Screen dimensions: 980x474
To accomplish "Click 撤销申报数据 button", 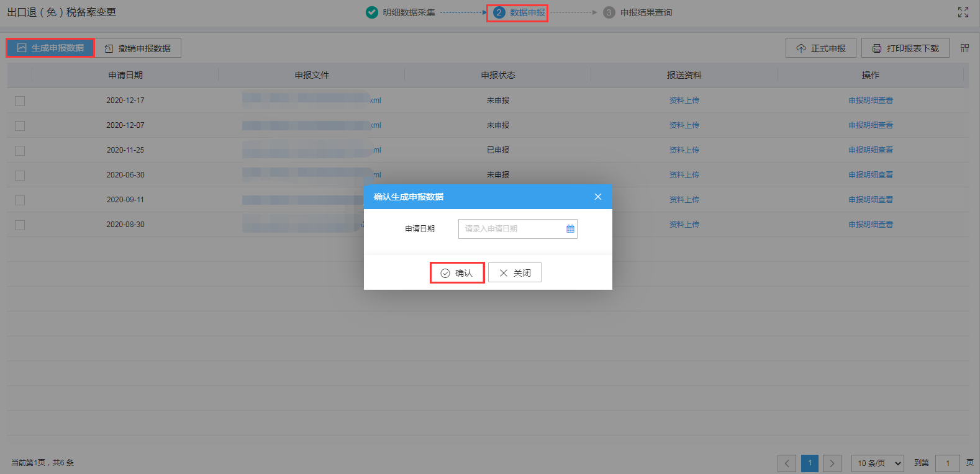I will tap(138, 48).
